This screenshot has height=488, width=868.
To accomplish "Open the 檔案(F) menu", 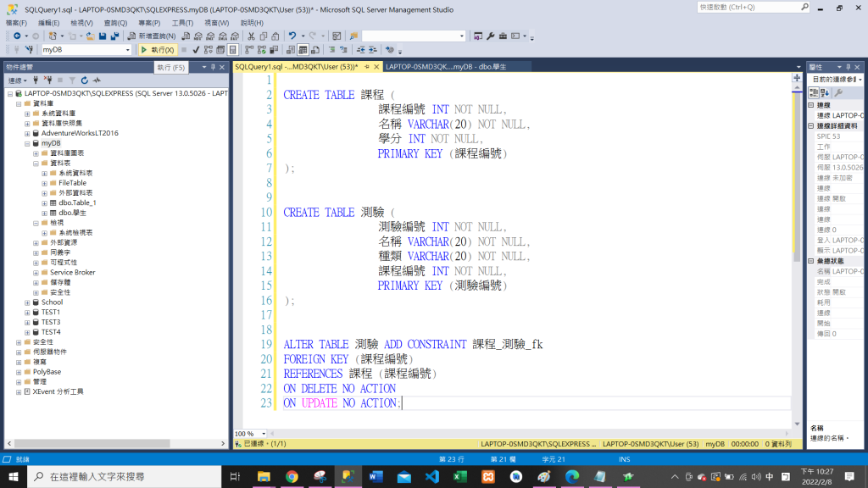I will click(x=16, y=23).
